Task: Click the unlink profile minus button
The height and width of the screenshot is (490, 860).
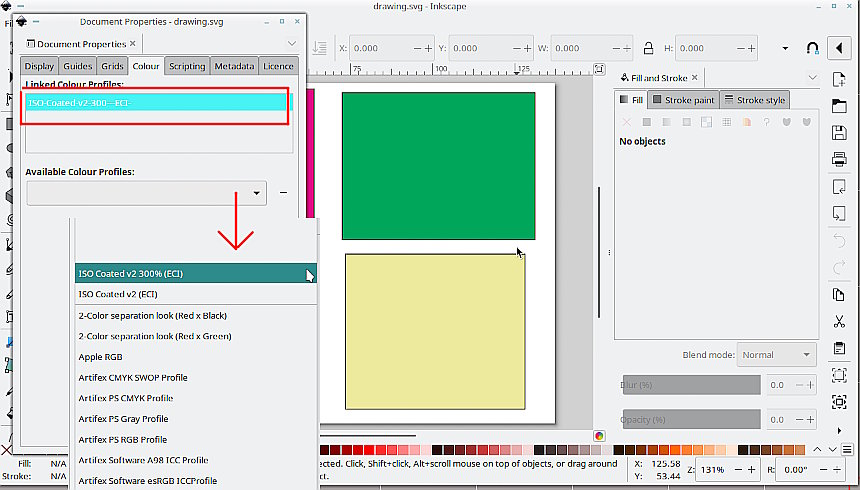Action: pyautogui.click(x=284, y=193)
